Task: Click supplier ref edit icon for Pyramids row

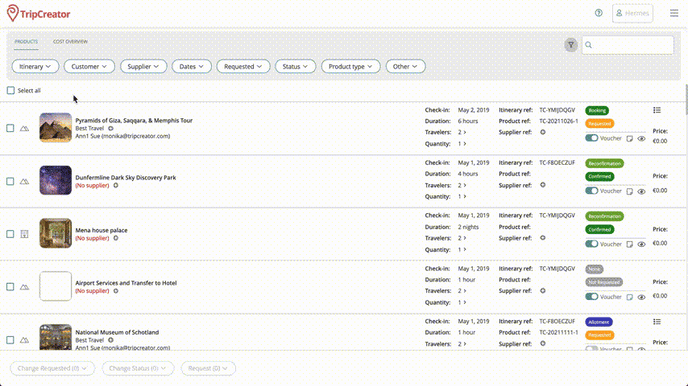Action: coord(543,132)
